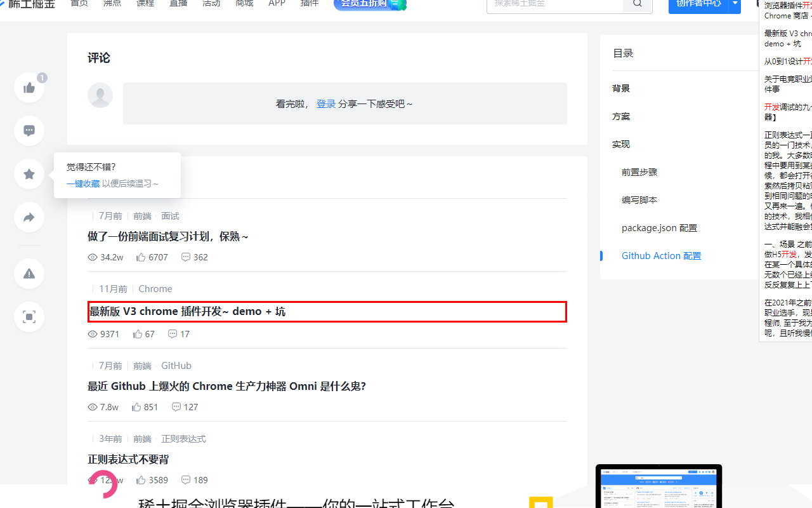
Task: Jump to 前置步骤 in table of contents
Action: point(639,172)
